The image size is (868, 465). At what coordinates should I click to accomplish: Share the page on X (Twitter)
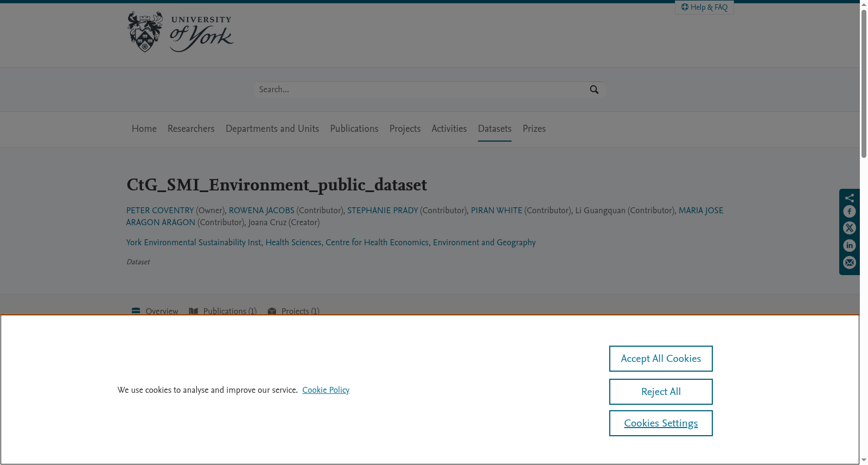point(850,228)
